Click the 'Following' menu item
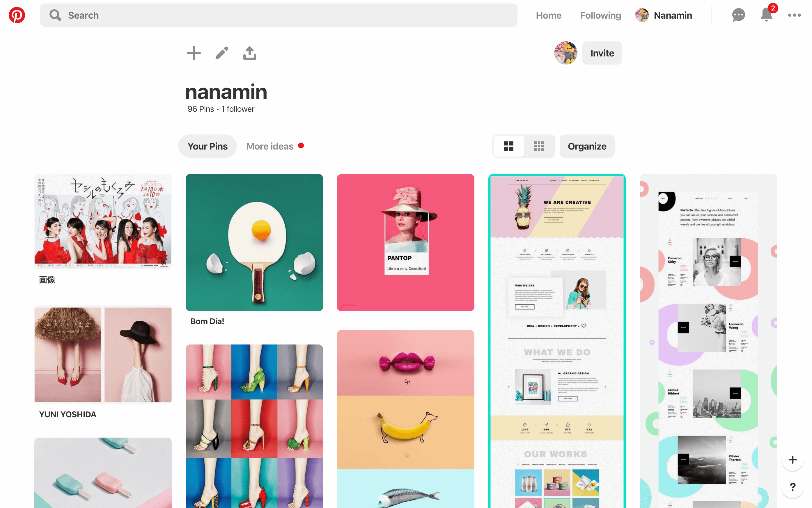812x508 pixels. [x=601, y=15]
